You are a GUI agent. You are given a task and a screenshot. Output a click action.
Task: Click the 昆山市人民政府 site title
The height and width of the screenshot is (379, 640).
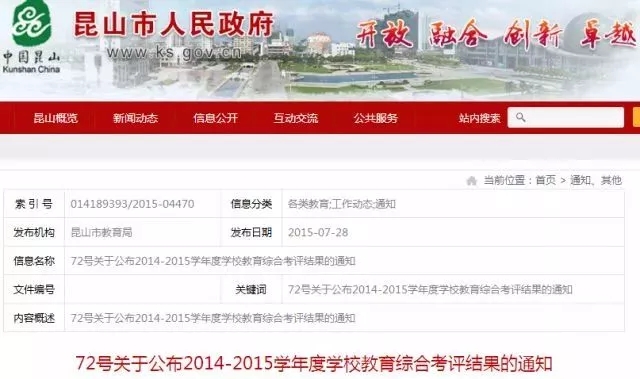(x=174, y=24)
